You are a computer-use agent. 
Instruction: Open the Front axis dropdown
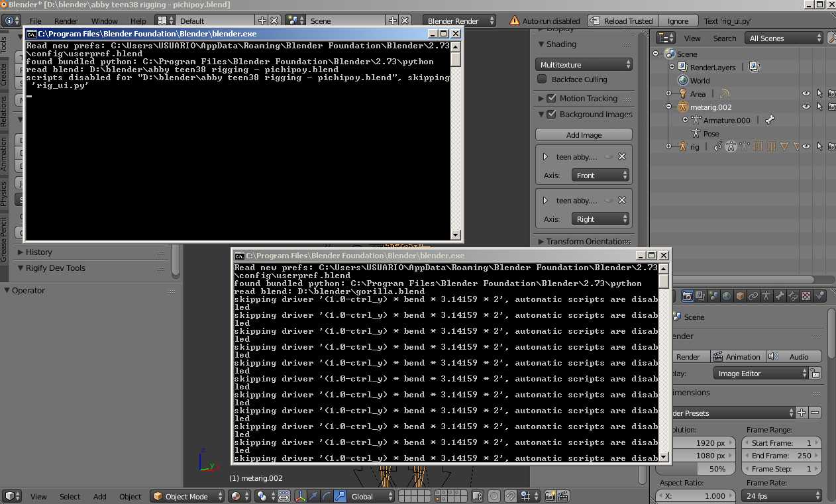[x=600, y=176]
